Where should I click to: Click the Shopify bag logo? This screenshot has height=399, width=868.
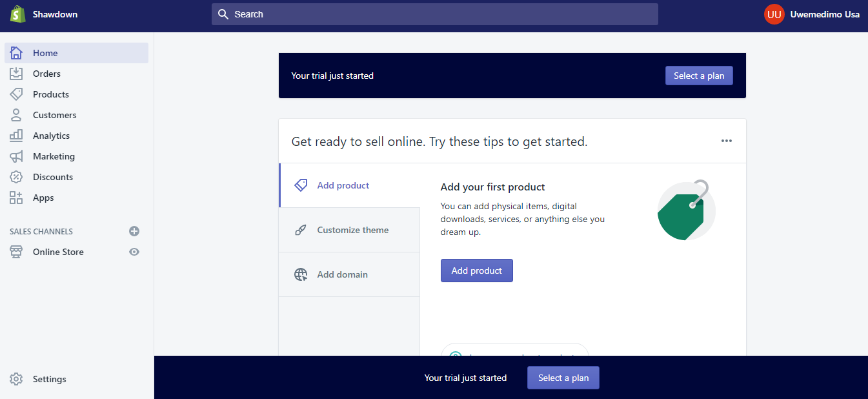point(17,14)
